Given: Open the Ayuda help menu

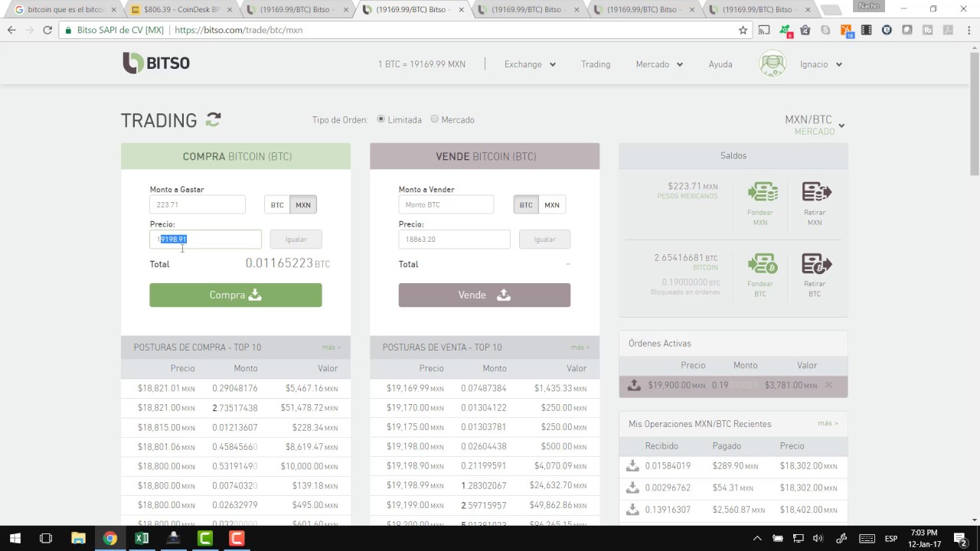Looking at the screenshot, I should (x=720, y=64).
